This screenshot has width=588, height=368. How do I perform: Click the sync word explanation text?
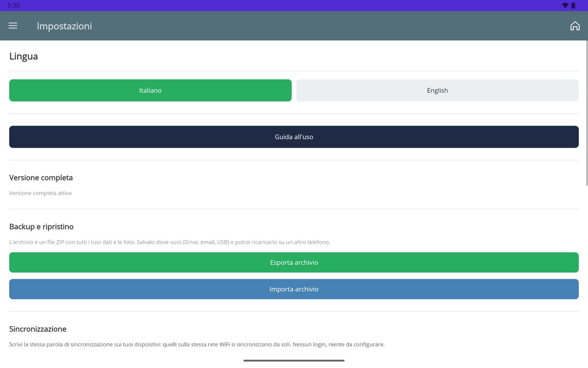[x=197, y=344]
